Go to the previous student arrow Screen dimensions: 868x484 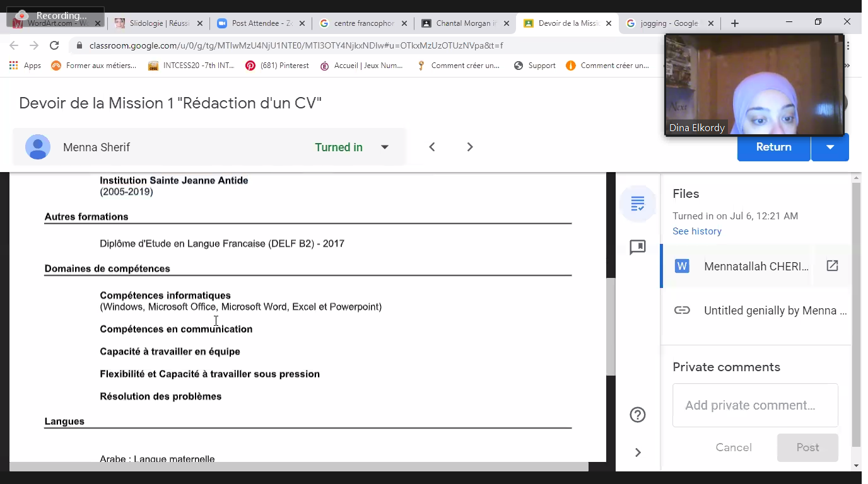[x=432, y=147]
